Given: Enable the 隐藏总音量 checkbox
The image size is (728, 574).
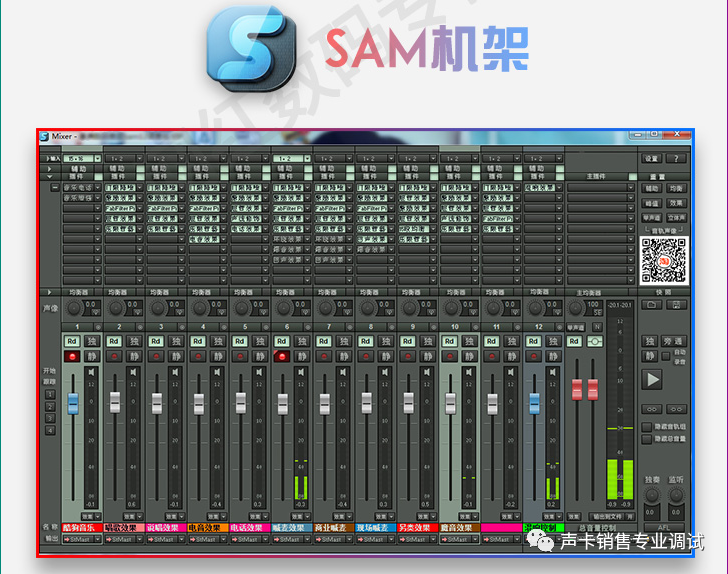Looking at the screenshot, I should 646,439.
